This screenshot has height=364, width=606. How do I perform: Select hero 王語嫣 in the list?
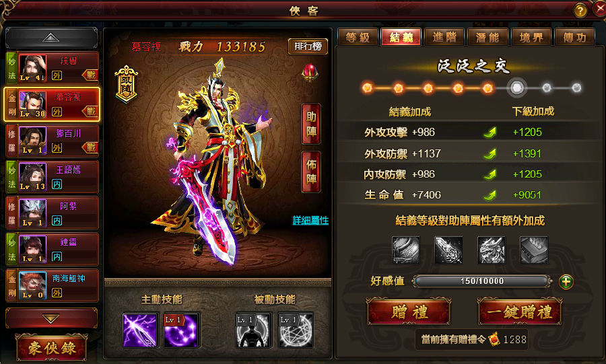coord(52,177)
